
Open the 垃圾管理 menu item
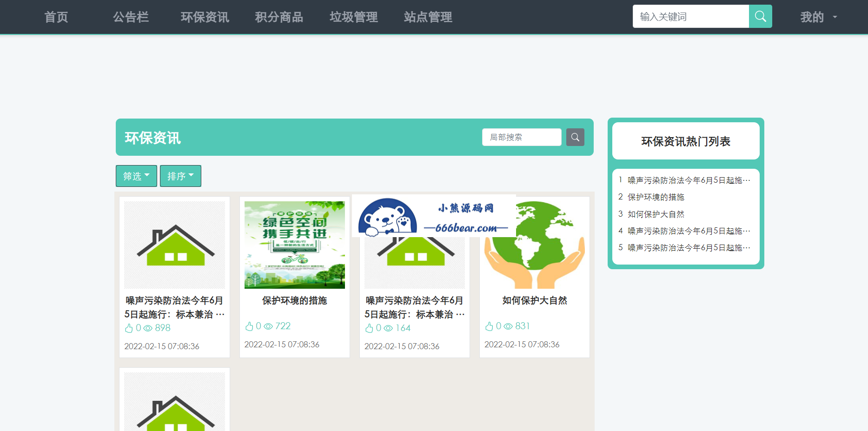point(354,17)
